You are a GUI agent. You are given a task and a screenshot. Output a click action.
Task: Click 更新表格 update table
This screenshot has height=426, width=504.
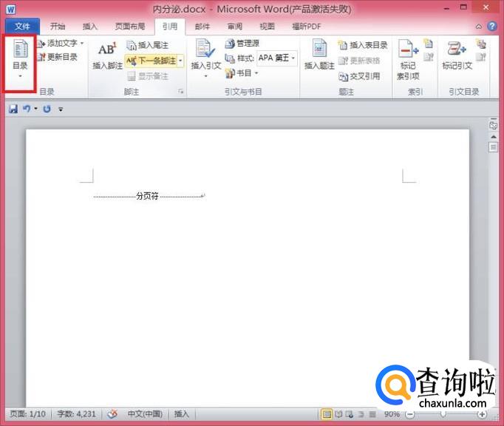359,61
